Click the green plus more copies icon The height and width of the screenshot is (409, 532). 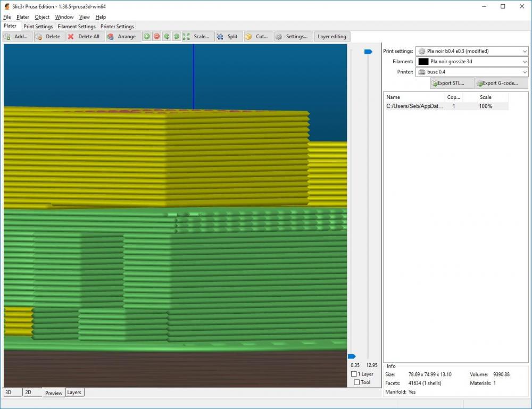pos(147,37)
